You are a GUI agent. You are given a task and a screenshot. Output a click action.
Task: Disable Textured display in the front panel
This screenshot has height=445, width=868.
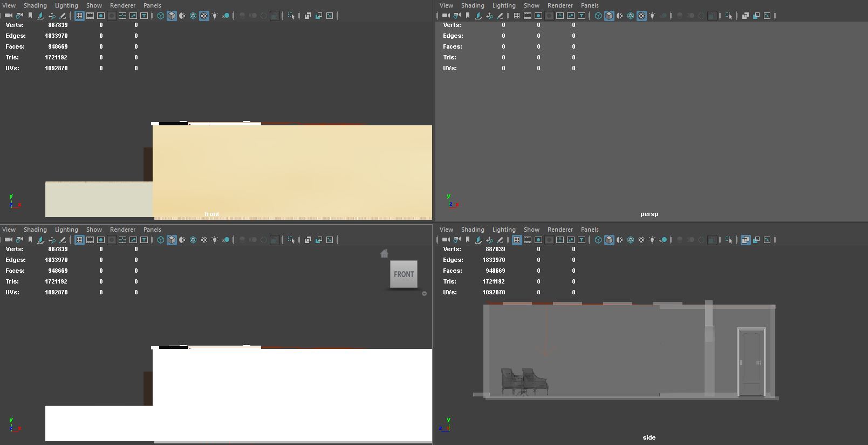point(204,16)
